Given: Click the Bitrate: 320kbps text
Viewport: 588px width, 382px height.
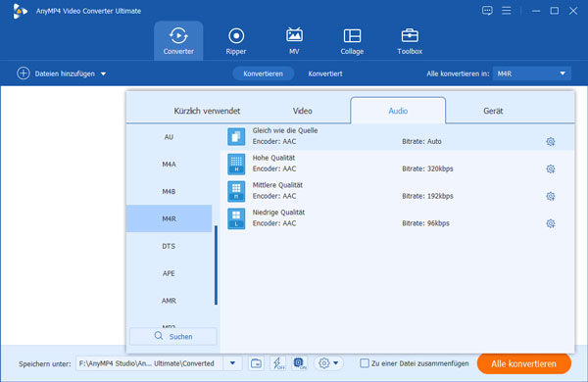Looking at the screenshot, I should click(427, 169).
